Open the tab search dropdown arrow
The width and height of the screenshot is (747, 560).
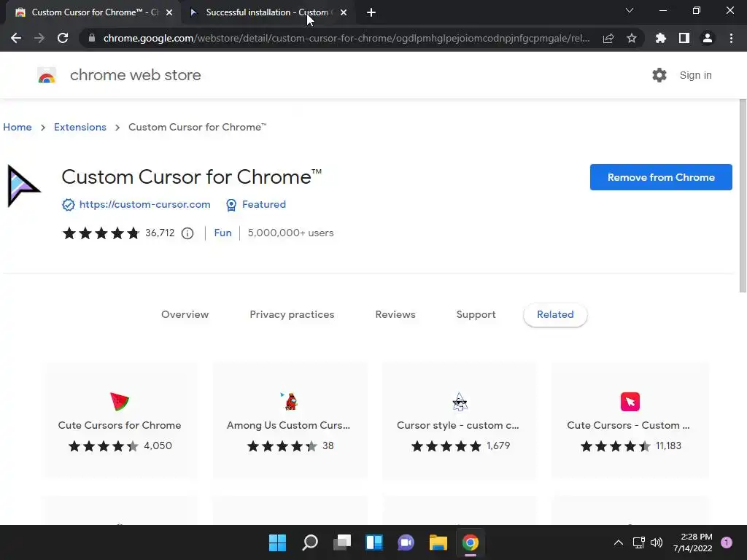[x=630, y=10]
